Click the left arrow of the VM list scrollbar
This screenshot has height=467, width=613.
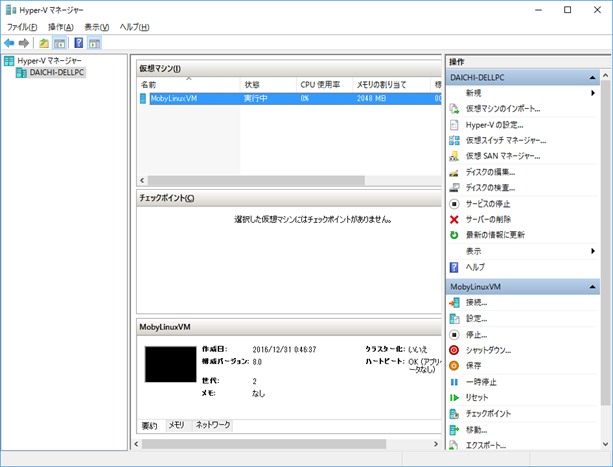pyautogui.click(x=142, y=181)
